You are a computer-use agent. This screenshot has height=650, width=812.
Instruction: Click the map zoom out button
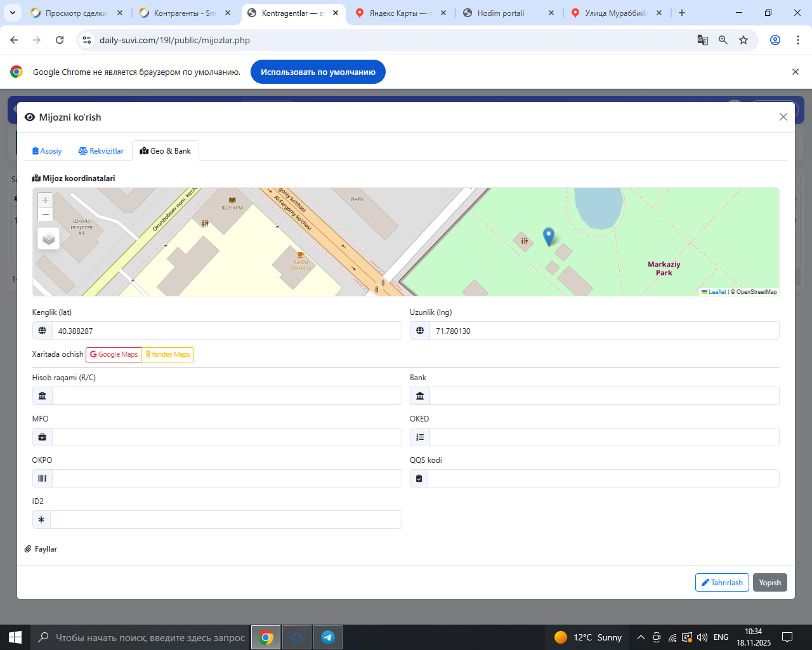(x=45, y=215)
